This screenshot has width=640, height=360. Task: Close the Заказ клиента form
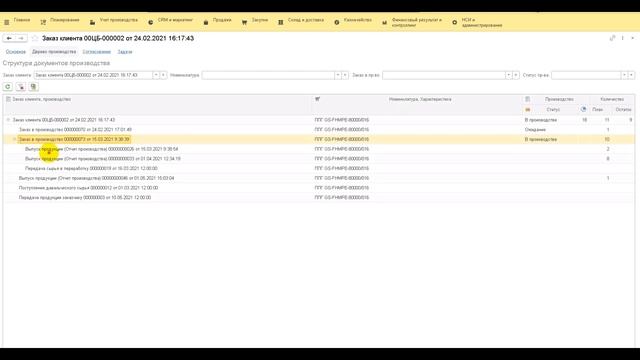point(633,38)
